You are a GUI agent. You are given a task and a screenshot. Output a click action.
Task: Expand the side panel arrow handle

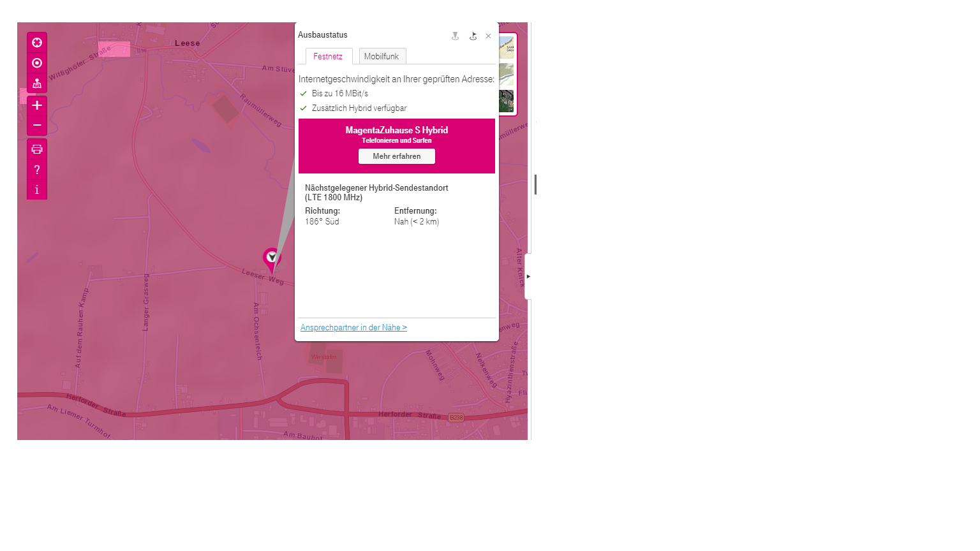[528, 276]
